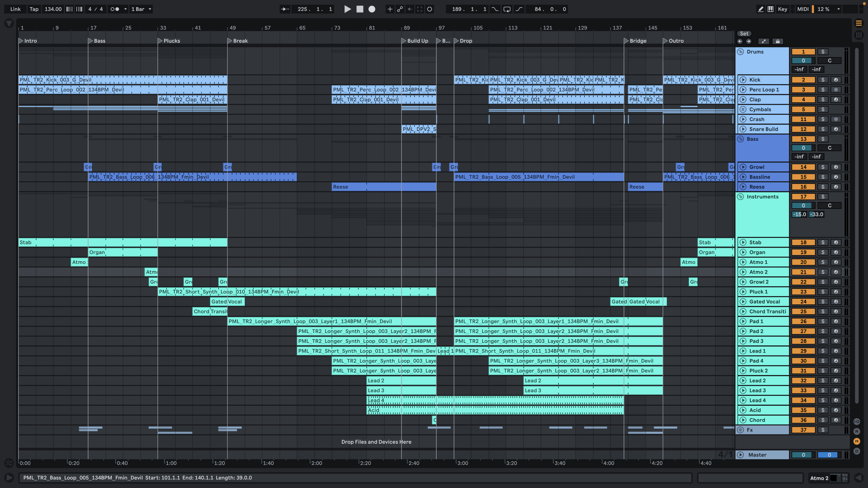Click the tempo field 134.00
The width and height of the screenshot is (868, 488).
[53, 9]
